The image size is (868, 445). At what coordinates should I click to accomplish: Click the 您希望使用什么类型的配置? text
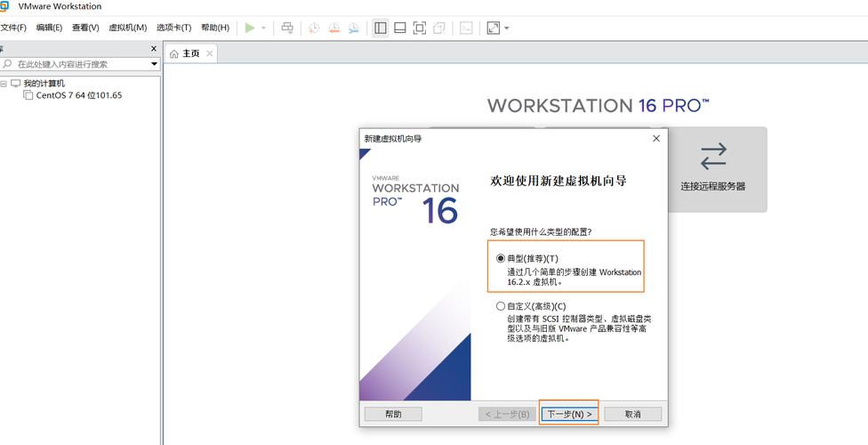pyautogui.click(x=541, y=231)
